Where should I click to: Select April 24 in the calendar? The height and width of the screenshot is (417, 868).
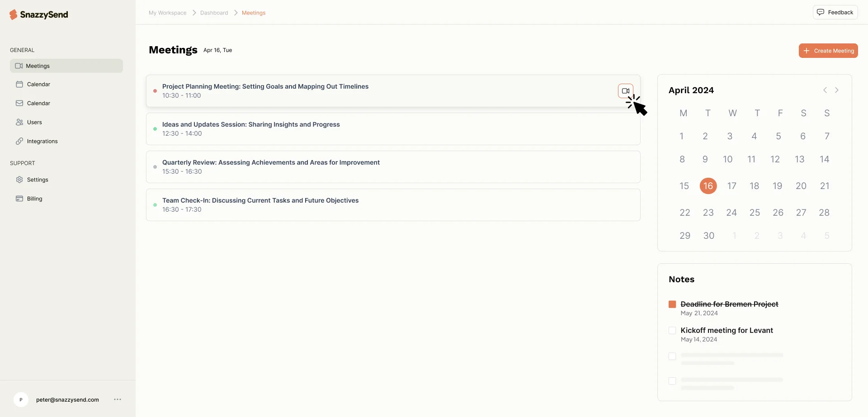tap(731, 213)
